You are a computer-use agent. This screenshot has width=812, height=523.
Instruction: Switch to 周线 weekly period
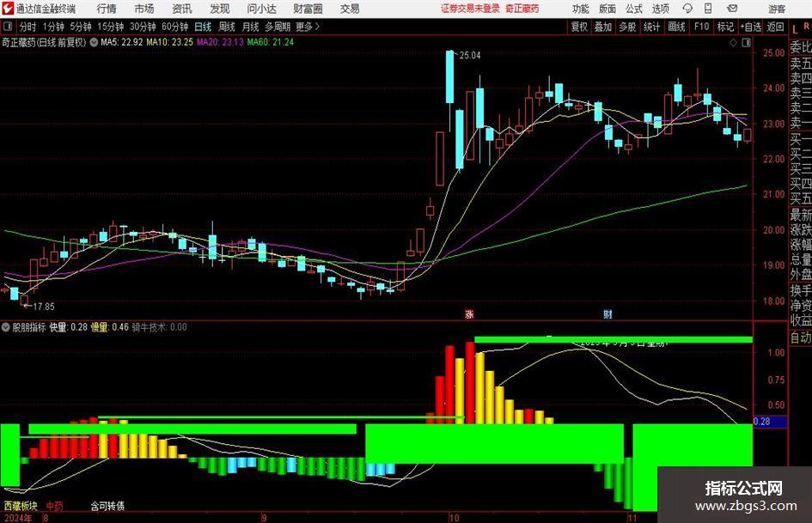[x=226, y=27]
